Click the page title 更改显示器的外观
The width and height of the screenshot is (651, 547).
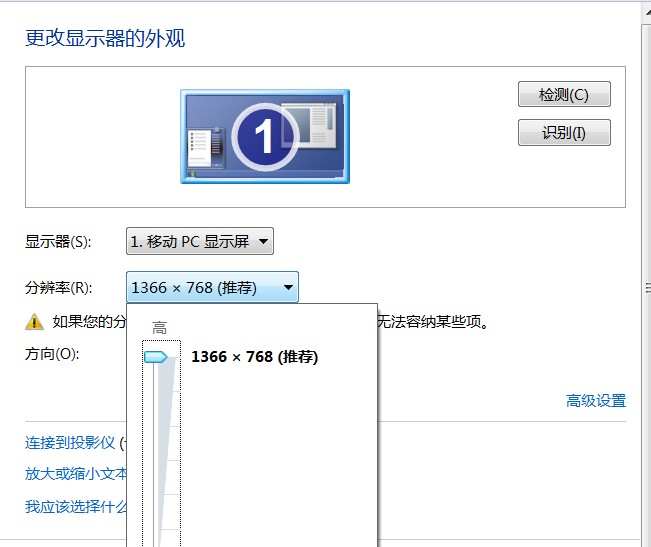pyautogui.click(x=105, y=39)
